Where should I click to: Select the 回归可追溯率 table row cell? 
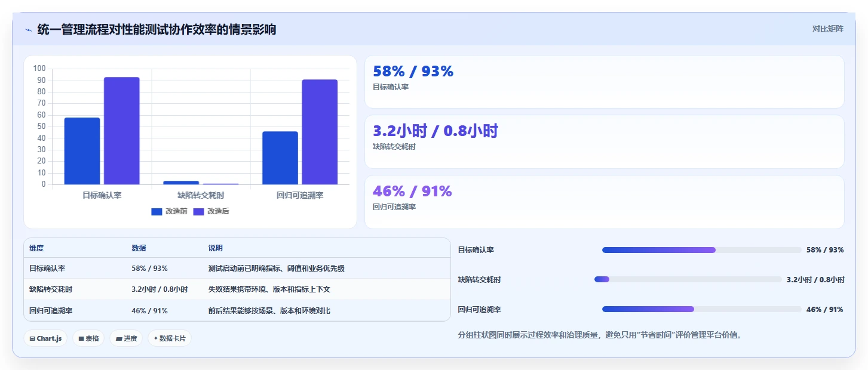coord(51,311)
